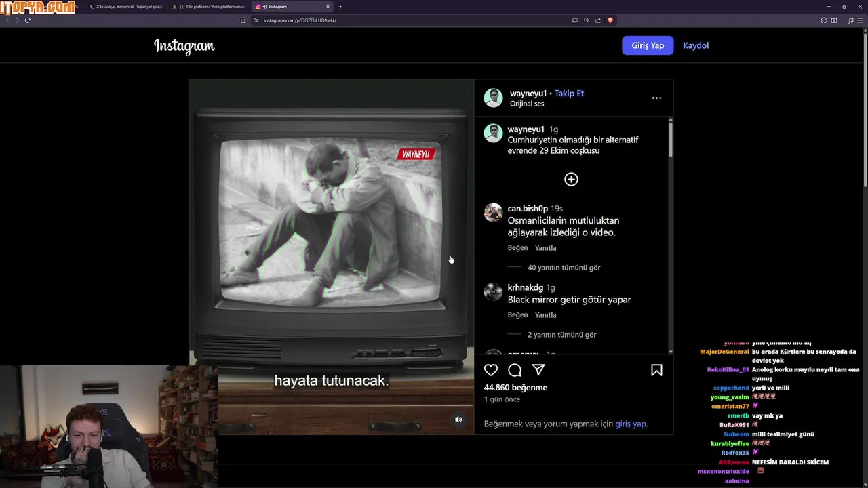Follow wayneyu1 with Takip Et
Screen dimensions: 868x488
point(569,93)
